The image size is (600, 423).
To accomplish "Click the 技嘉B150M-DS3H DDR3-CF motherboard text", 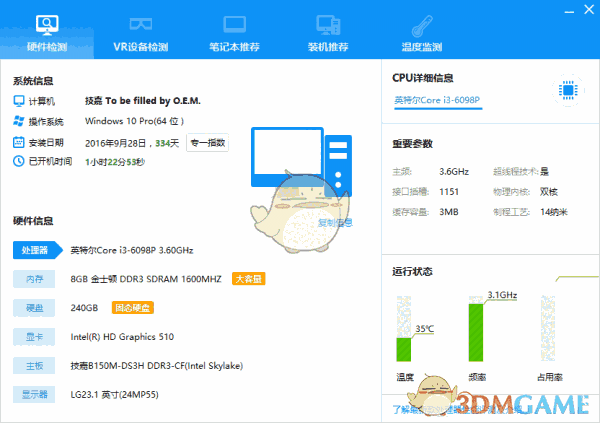I will pos(157,366).
